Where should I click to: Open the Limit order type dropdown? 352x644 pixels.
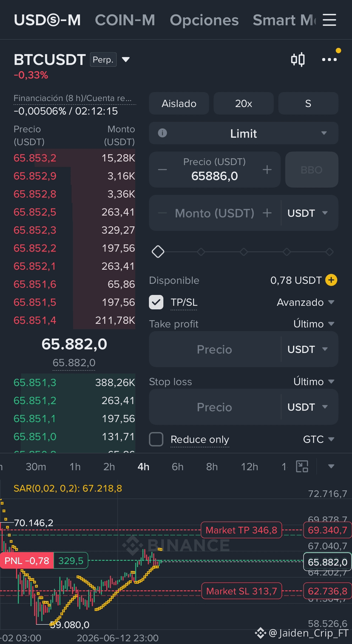[244, 133]
